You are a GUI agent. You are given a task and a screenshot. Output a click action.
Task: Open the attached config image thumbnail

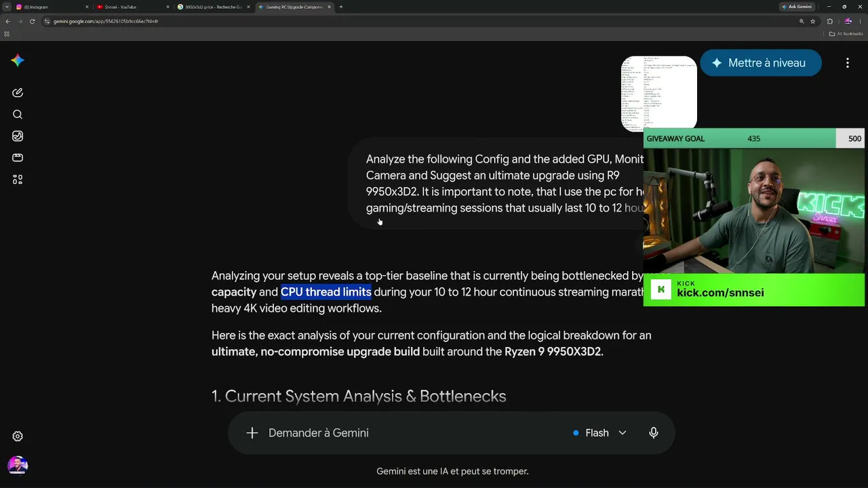click(659, 94)
